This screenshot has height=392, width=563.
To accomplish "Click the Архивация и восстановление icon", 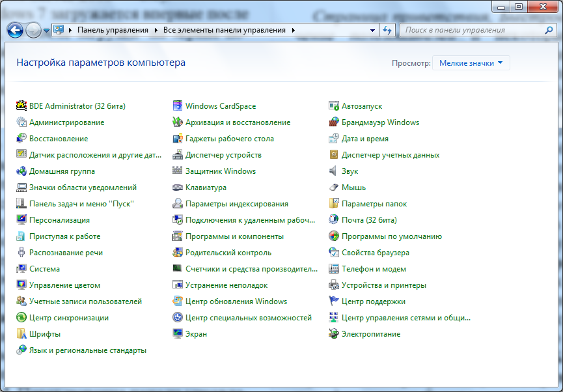I will pos(178,122).
